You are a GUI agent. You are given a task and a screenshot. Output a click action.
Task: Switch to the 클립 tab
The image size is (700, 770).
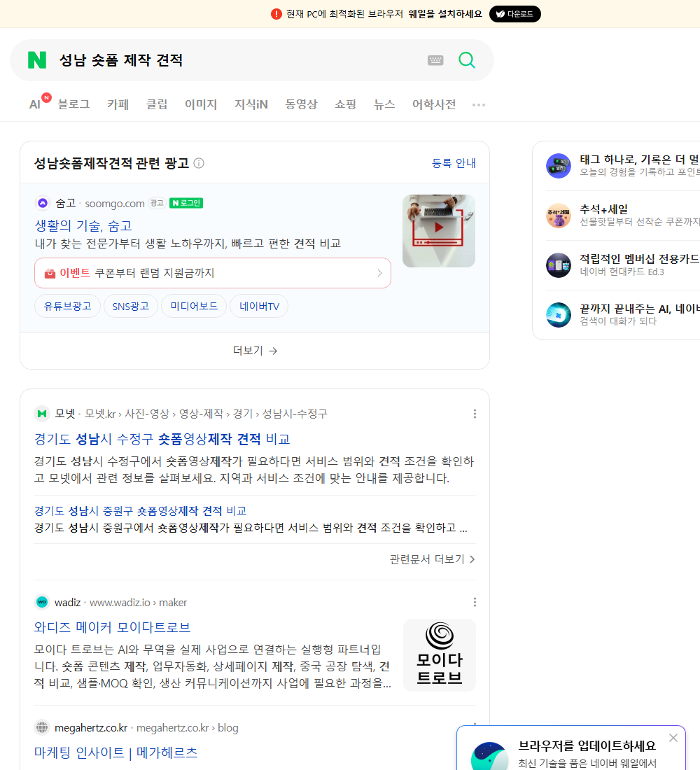click(x=157, y=104)
